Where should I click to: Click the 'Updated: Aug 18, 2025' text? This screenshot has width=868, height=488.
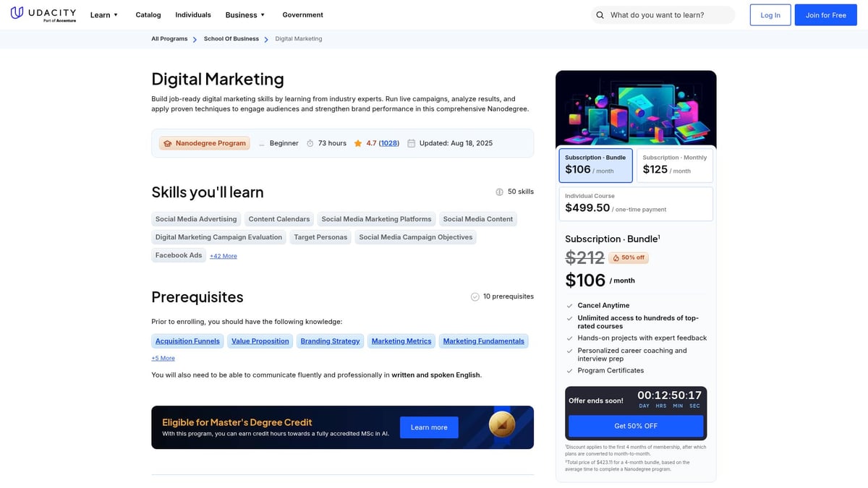tap(456, 143)
